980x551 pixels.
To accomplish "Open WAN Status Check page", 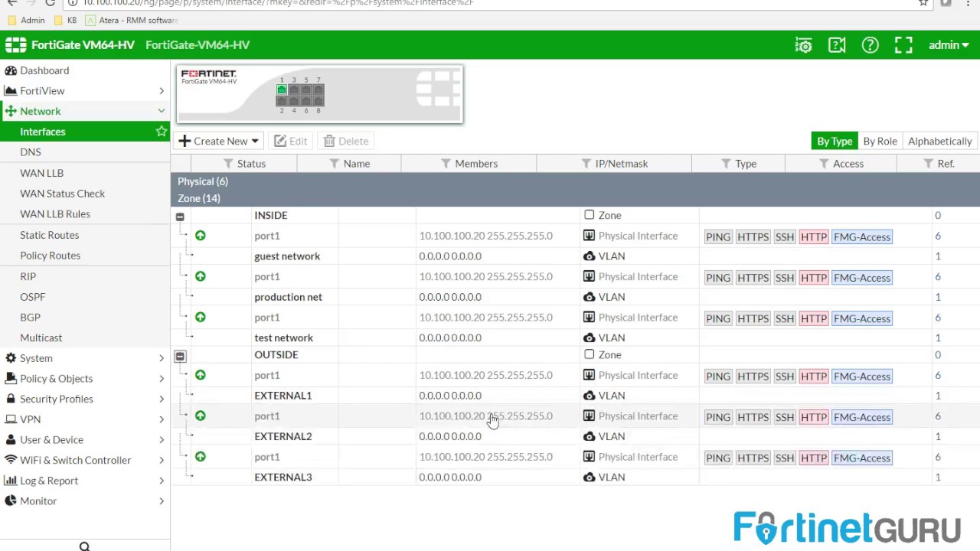I will point(62,194).
